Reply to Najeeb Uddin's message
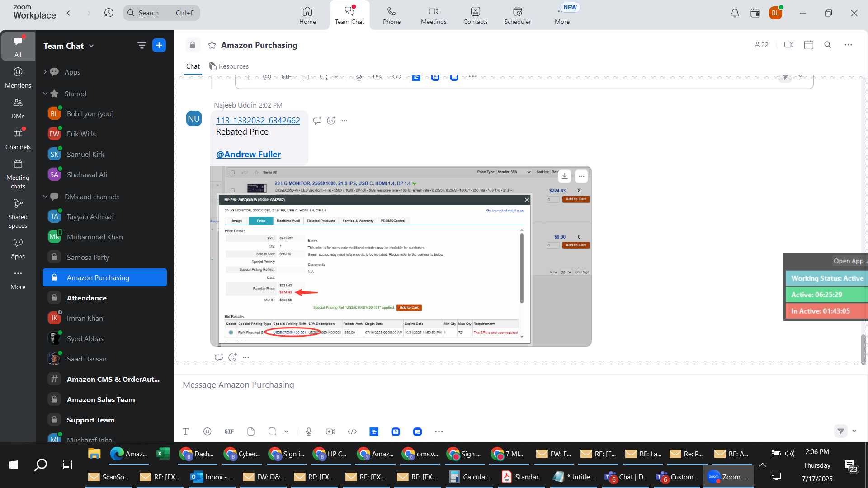This screenshot has width=868, height=488. (317, 121)
